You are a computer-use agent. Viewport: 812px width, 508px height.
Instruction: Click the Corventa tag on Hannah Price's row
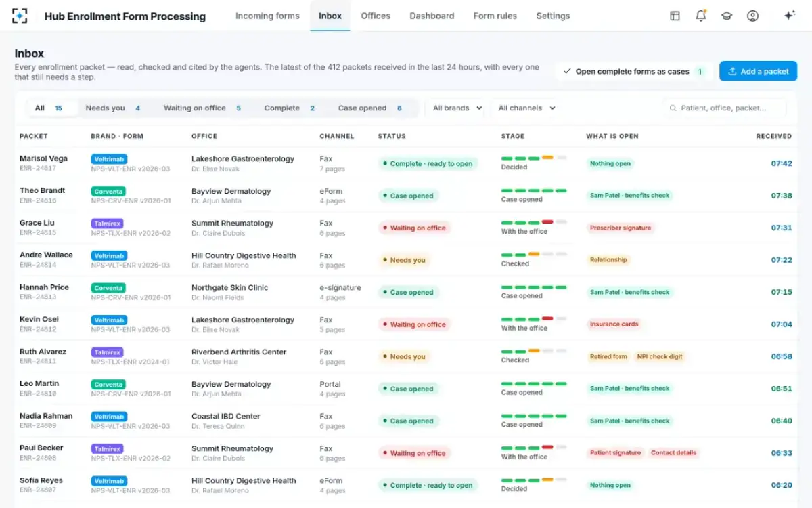(109, 288)
